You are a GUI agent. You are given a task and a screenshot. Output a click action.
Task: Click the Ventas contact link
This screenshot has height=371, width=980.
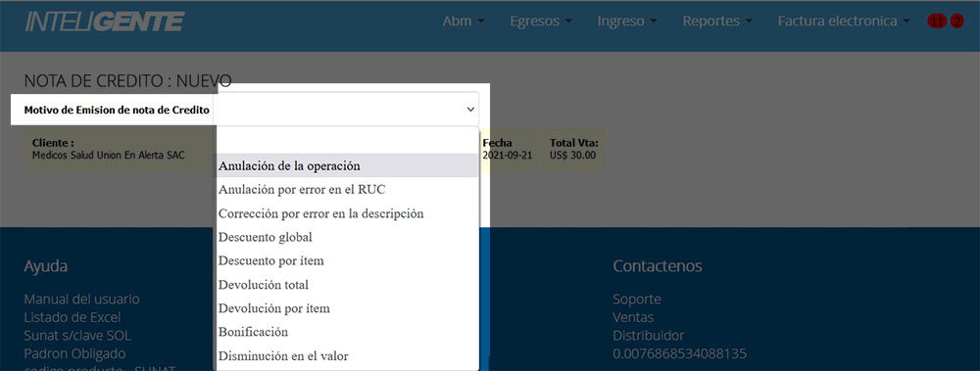[x=633, y=317]
